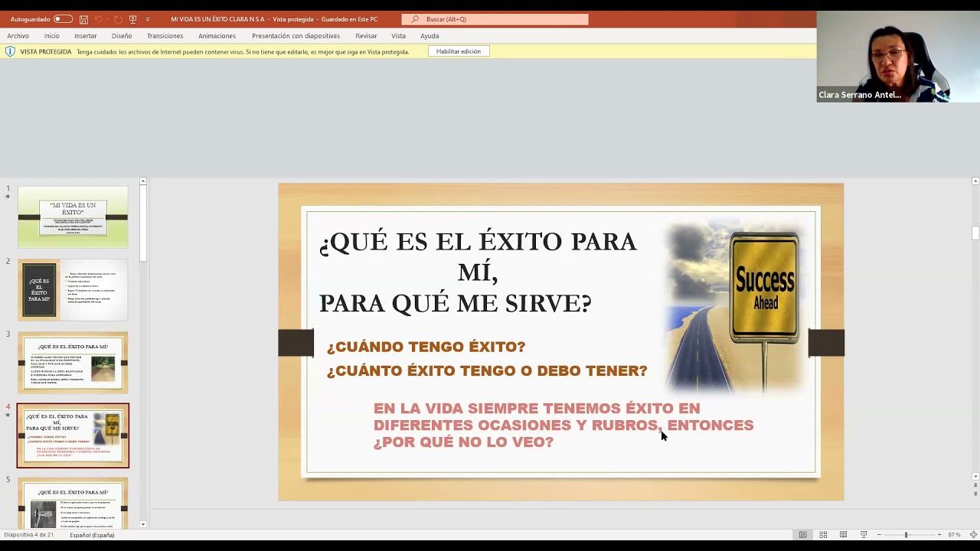
Task: Toggle the Autoguardado switch
Action: click(63, 19)
